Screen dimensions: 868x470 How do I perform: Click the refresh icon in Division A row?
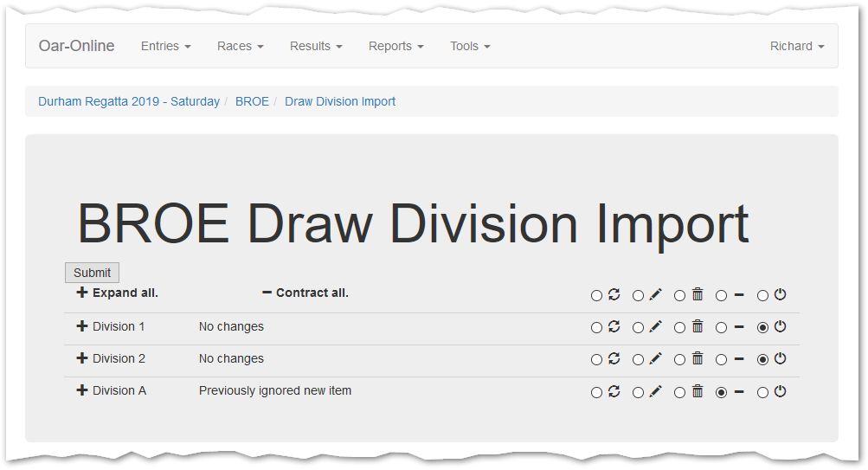point(614,391)
